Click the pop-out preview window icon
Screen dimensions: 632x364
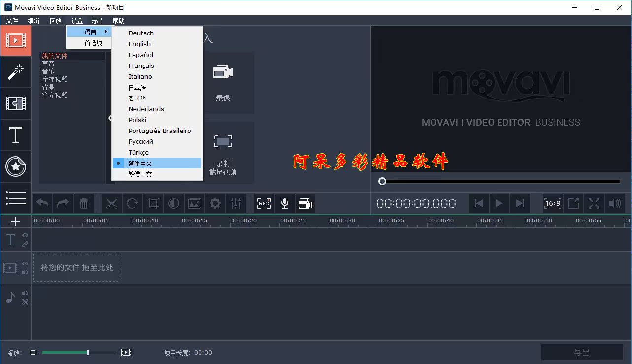573,203
